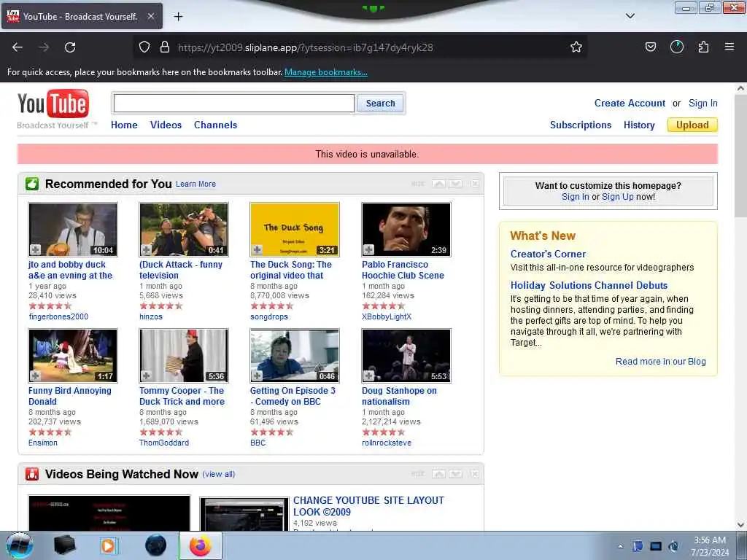Screen dimensions: 747x560
Task: Open Learn More beside Recommended for You
Action: [196, 184]
